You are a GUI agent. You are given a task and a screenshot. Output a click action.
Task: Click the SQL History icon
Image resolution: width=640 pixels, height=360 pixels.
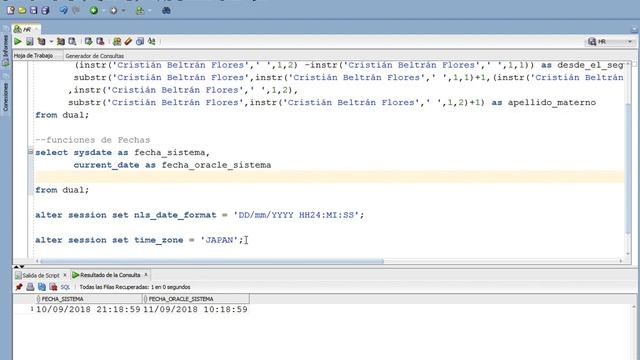(x=140, y=41)
